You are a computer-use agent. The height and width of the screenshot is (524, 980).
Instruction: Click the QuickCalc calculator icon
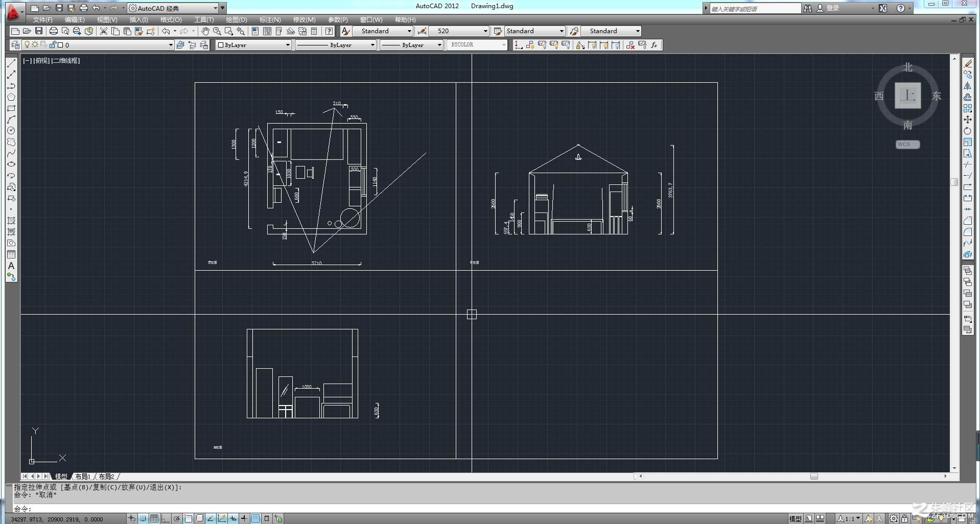tap(314, 31)
